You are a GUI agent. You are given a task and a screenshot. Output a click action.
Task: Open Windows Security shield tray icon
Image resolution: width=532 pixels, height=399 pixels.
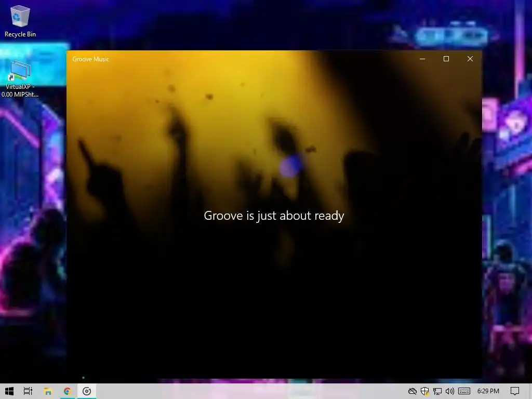[x=424, y=391]
